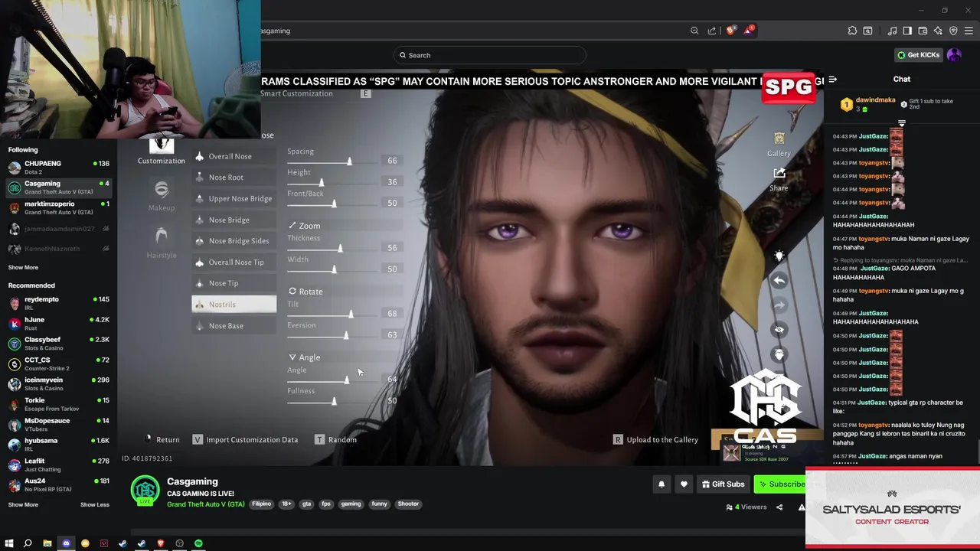
Task: Click the Windows Start button
Action: pyautogui.click(x=9, y=543)
